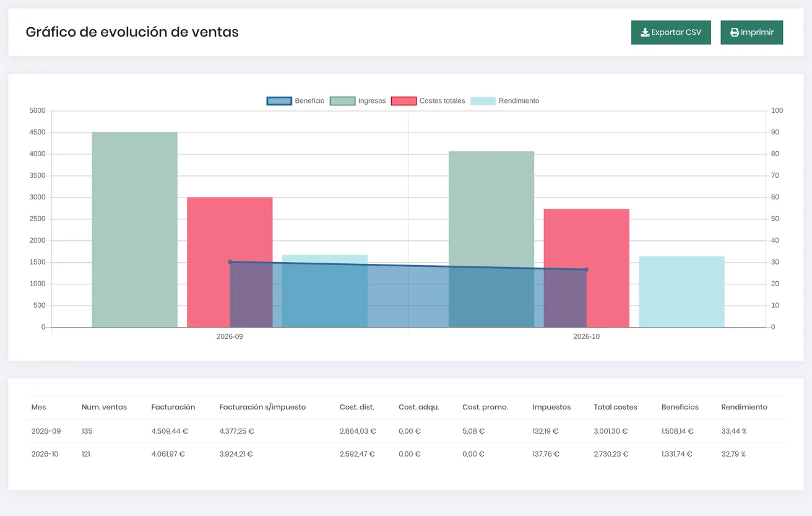Toggle the Beneficio legend color box
Screen dimensions: 812x516
(279, 101)
